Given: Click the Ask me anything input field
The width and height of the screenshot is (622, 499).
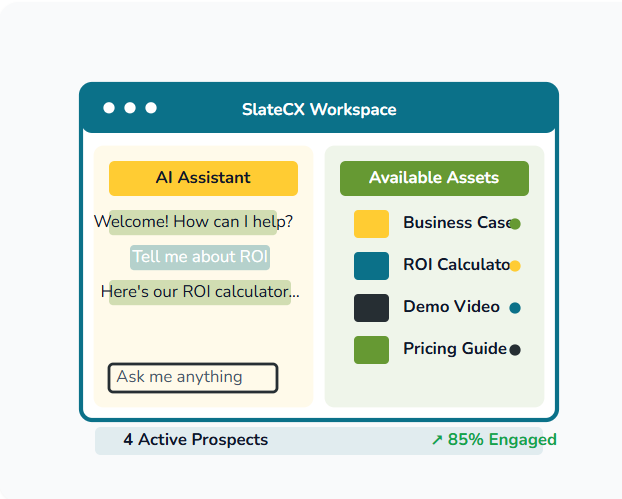Looking at the screenshot, I should [193, 378].
